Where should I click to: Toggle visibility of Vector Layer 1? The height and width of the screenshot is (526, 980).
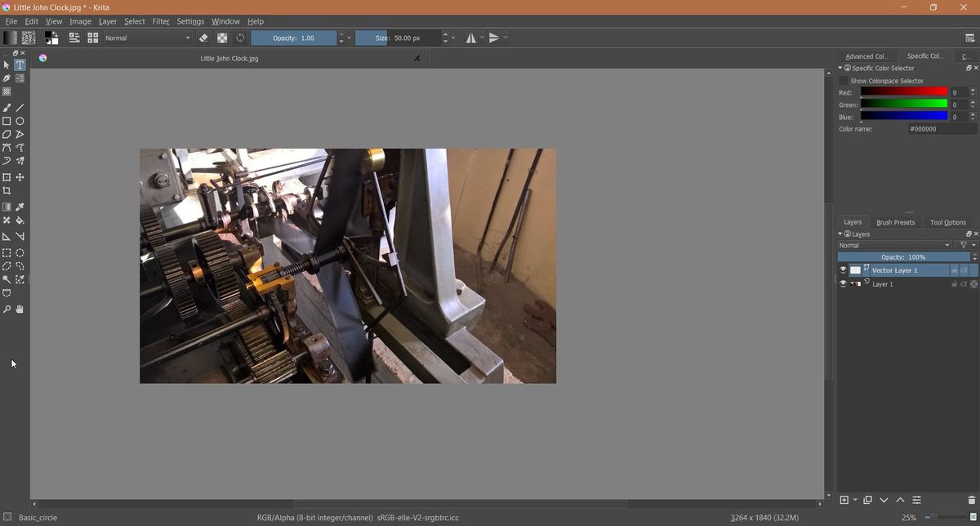tap(844, 270)
